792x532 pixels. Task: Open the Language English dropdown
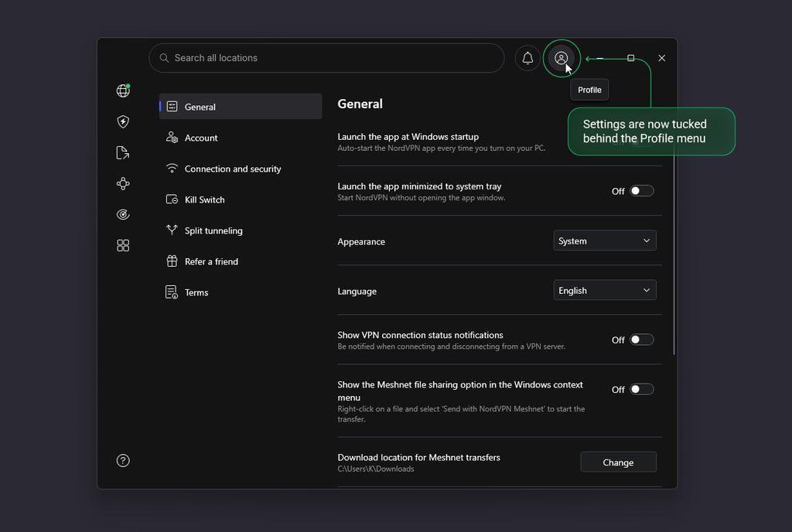(x=605, y=290)
